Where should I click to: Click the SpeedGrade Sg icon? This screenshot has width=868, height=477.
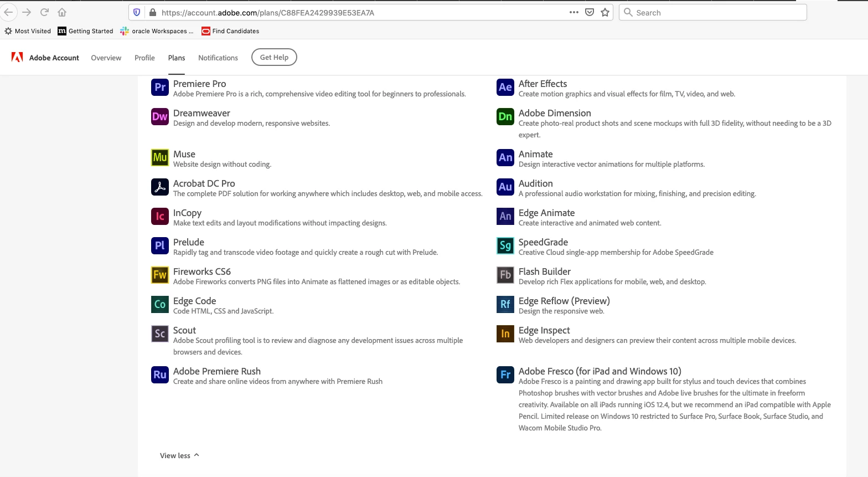pyautogui.click(x=505, y=245)
